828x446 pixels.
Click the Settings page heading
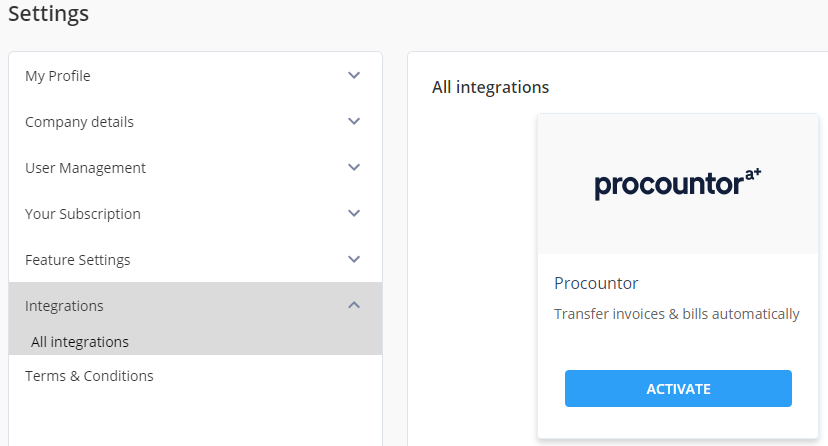click(x=48, y=14)
